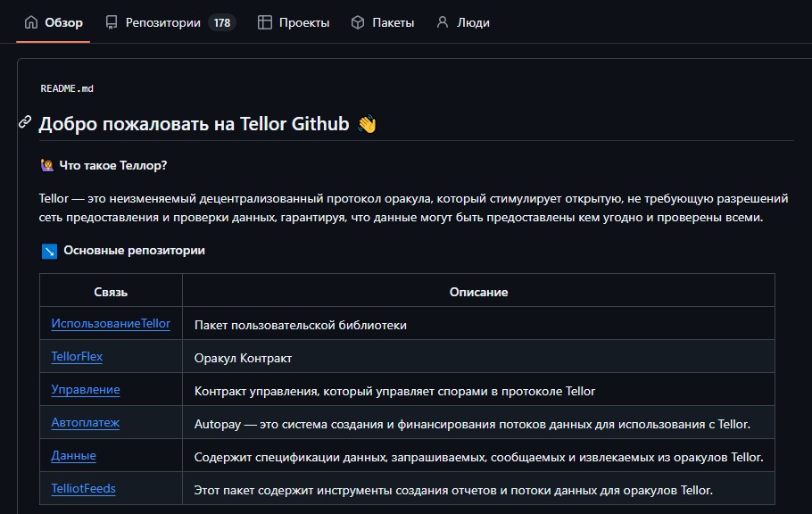Follow the TellorFlex link

point(77,356)
